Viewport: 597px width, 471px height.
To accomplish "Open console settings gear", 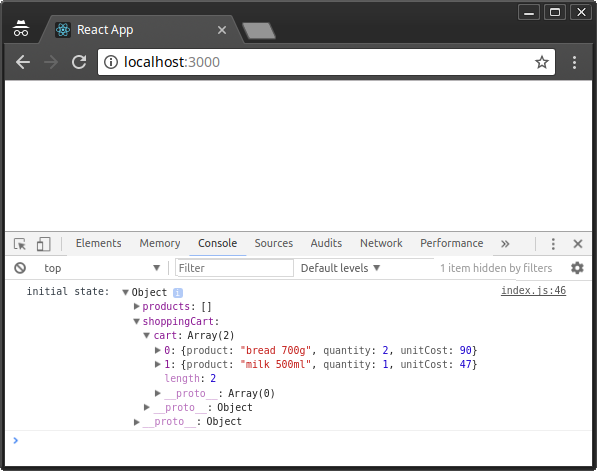I will tap(577, 268).
